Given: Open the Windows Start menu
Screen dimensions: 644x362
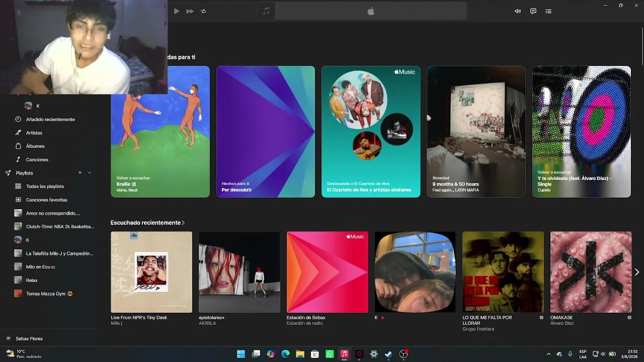Looking at the screenshot, I should pos(241,354).
